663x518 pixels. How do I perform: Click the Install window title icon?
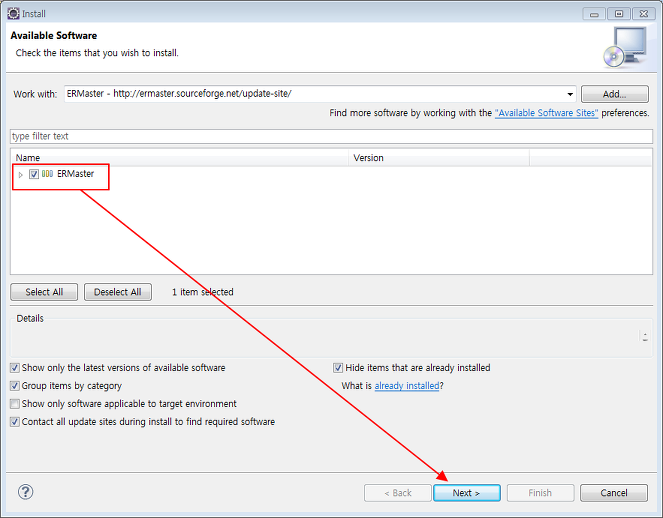click(x=13, y=14)
